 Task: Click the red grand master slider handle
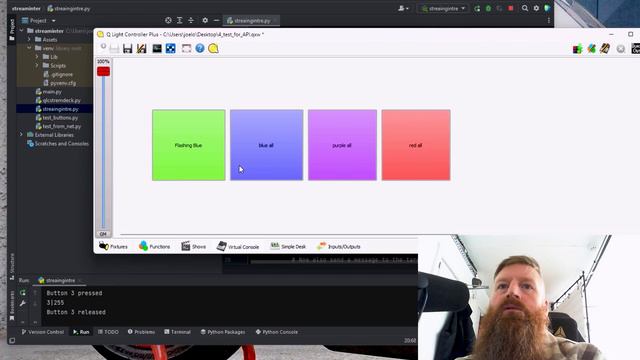[103, 71]
